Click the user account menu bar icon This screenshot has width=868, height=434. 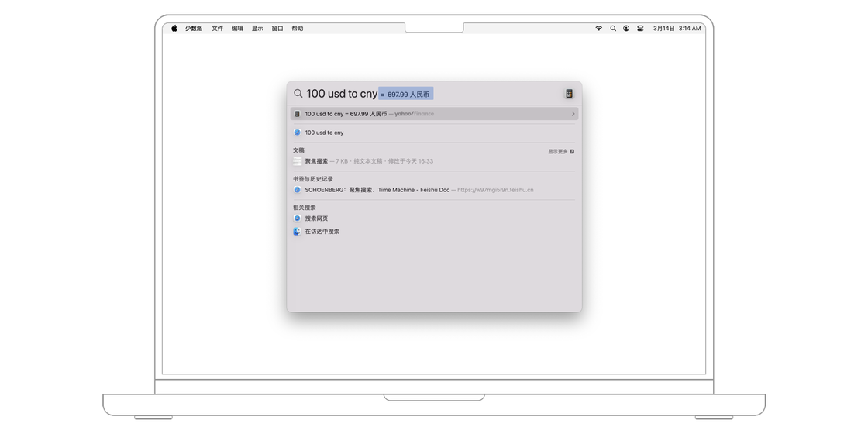click(x=626, y=28)
